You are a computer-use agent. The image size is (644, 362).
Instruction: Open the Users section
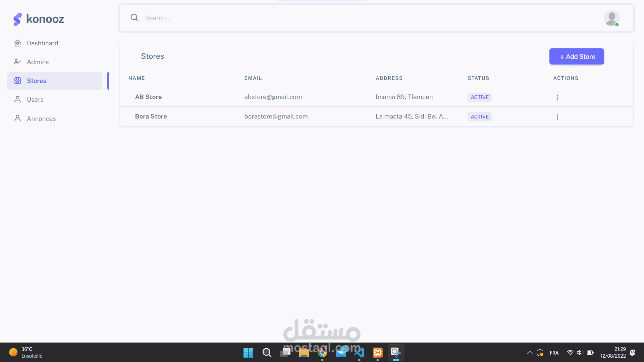pyautogui.click(x=35, y=99)
